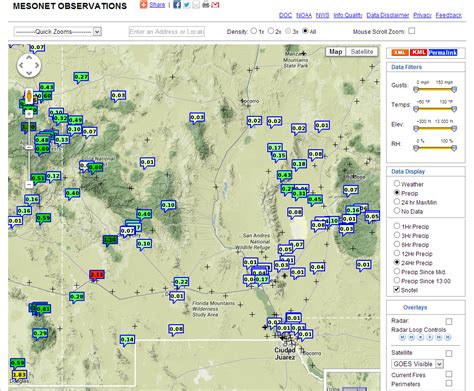Viewport: 474px width, 391px height.
Task: Click the first radar loop control button
Action: coord(402,337)
